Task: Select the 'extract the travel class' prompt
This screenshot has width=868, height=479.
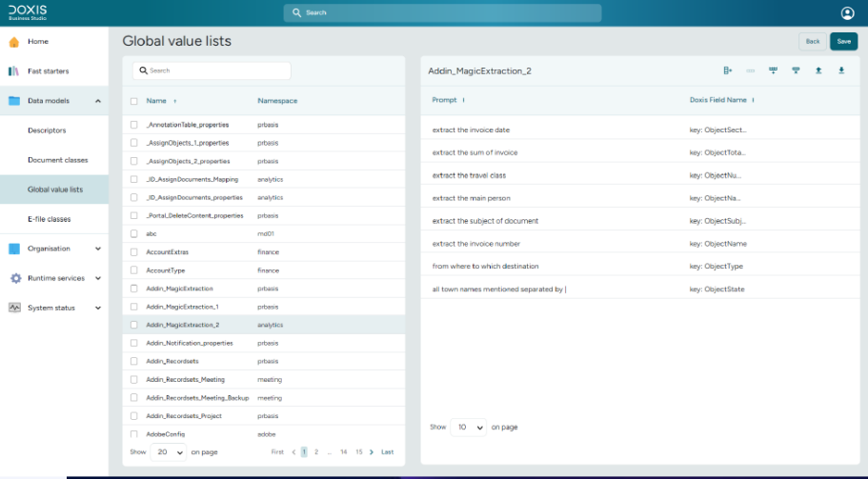Action: [x=469, y=175]
